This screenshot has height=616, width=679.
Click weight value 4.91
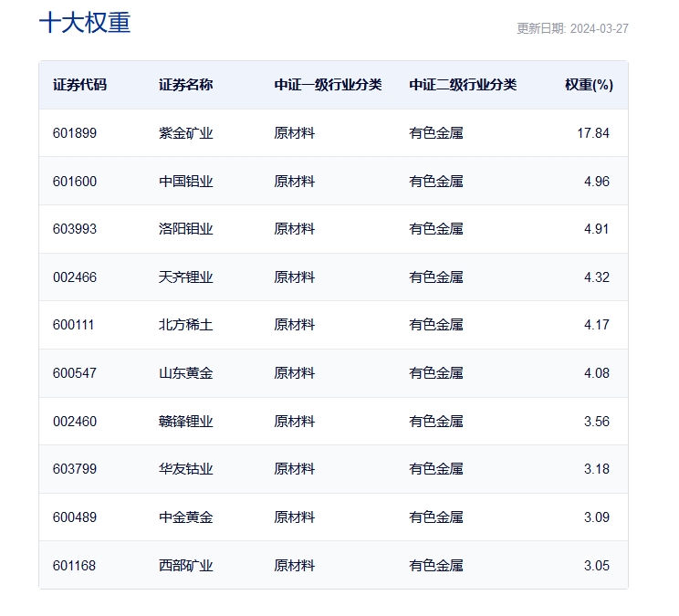597,228
